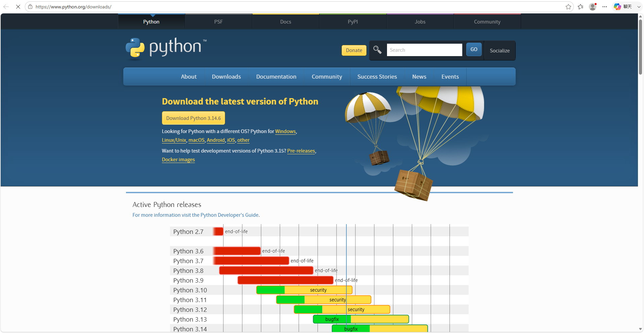Follow the macOS link
The width and height of the screenshot is (644, 333).
pyautogui.click(x=197, y=140)
